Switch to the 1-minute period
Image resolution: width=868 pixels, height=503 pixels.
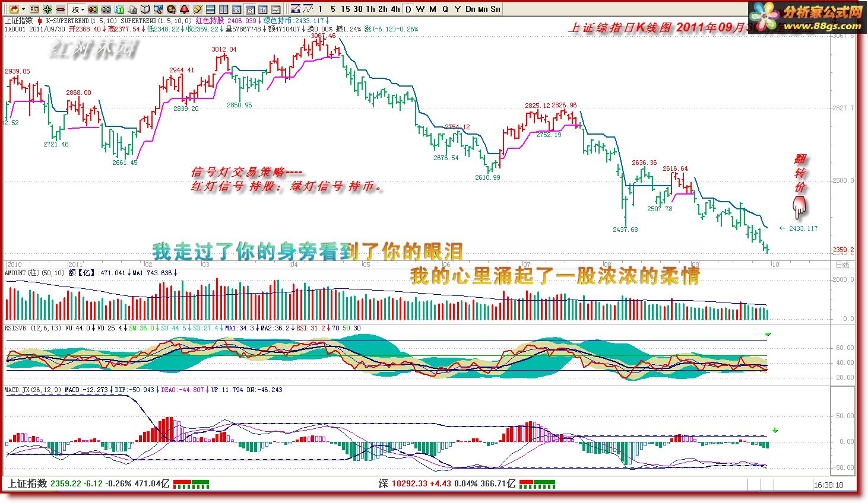click(x=321, y=9)
